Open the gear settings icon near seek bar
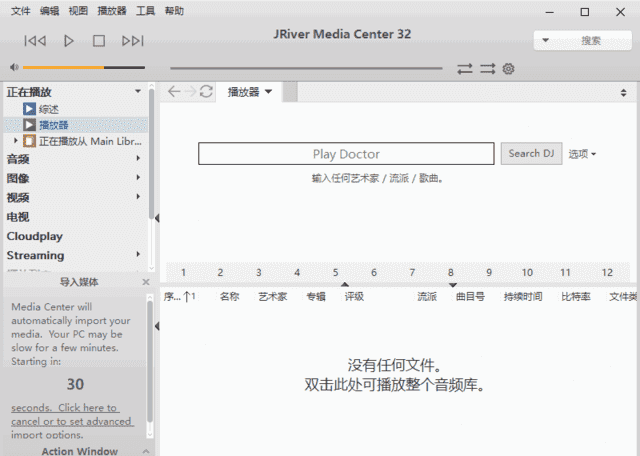The height and width of the screenshot is (456, 640). (x=508, y=69)
